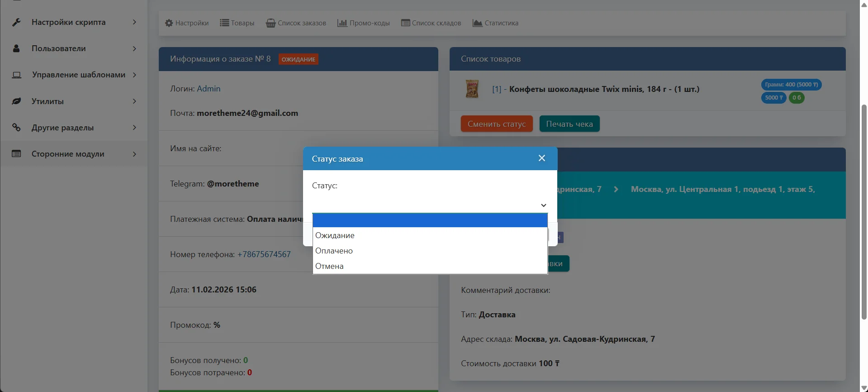This screenshot has width=868, height=392.
Task: Click the user icon for Пользователи
Action: [16, 48]
